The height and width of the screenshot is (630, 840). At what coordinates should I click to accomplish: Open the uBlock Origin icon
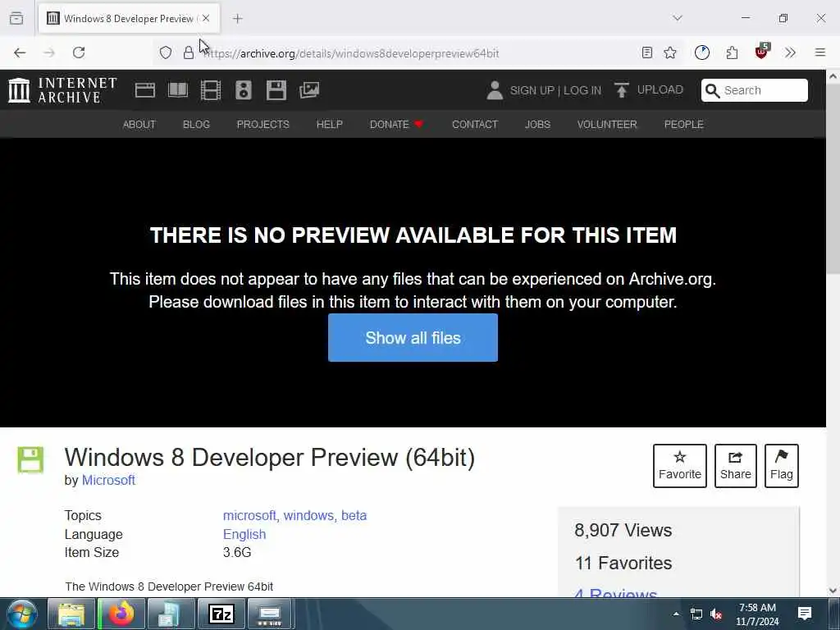point(762,52)
